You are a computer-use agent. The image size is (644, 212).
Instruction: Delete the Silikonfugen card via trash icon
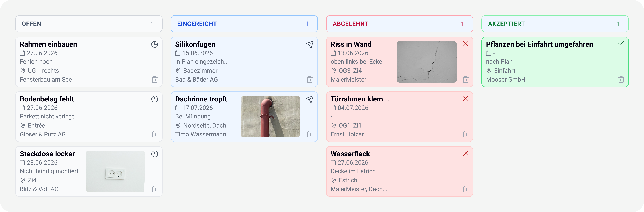point(310,79)
